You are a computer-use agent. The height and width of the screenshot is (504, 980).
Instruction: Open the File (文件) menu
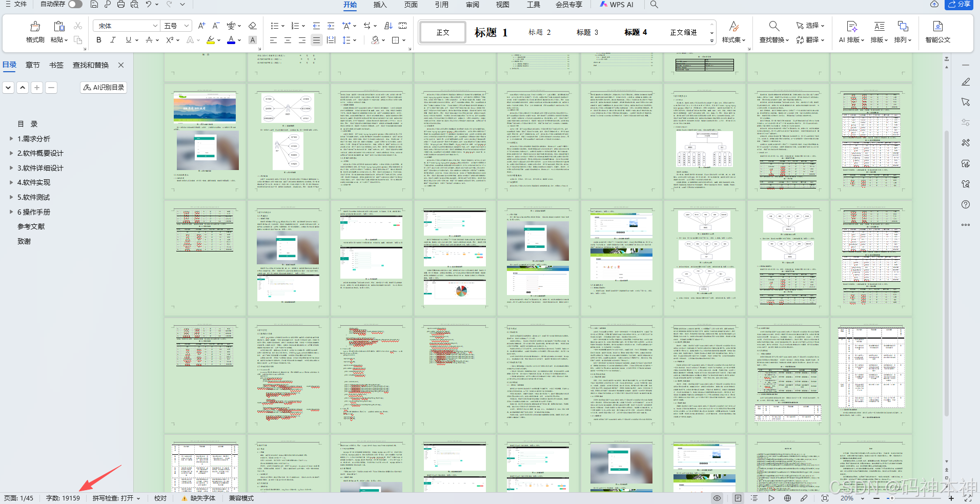pos(16,4)
